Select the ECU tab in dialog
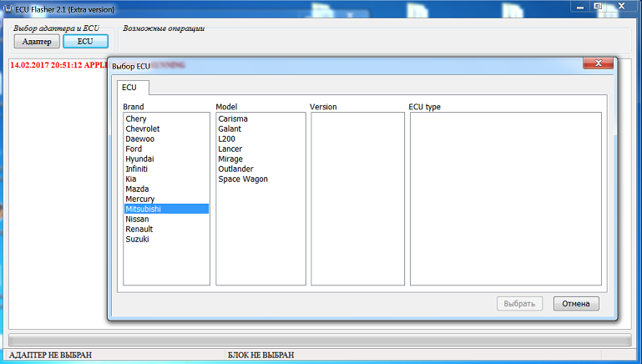642x364 pixels. pyautogui.click(x=133, y=88)
